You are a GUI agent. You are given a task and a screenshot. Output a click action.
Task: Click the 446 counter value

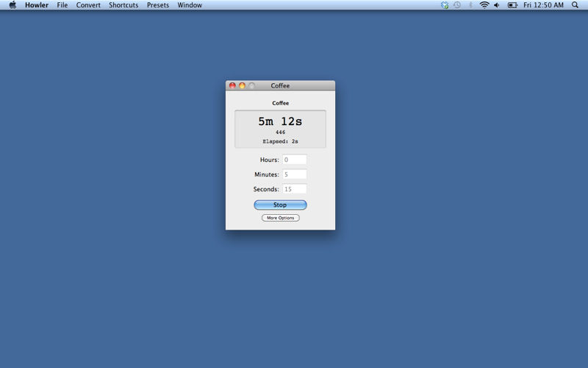click(280, 132)
